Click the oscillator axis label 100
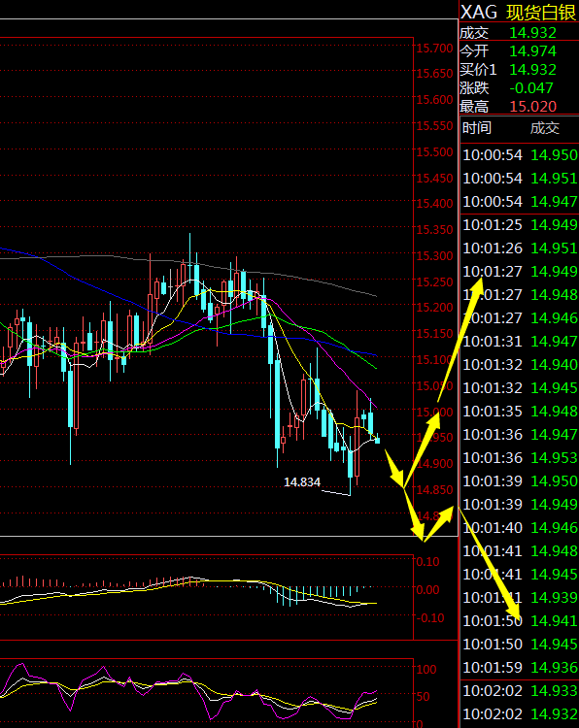Image resolution: width=579 pixels, height=728 pixels. (426, 670)
